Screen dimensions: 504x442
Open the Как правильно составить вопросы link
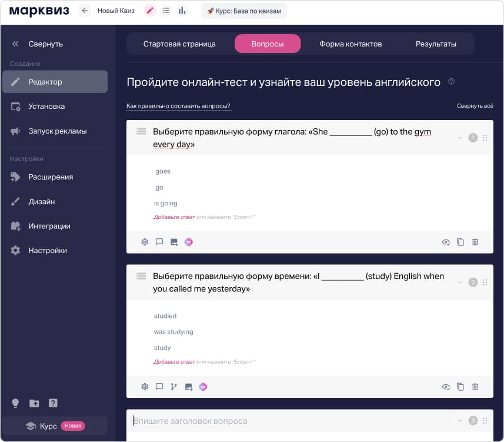point(178,105)
